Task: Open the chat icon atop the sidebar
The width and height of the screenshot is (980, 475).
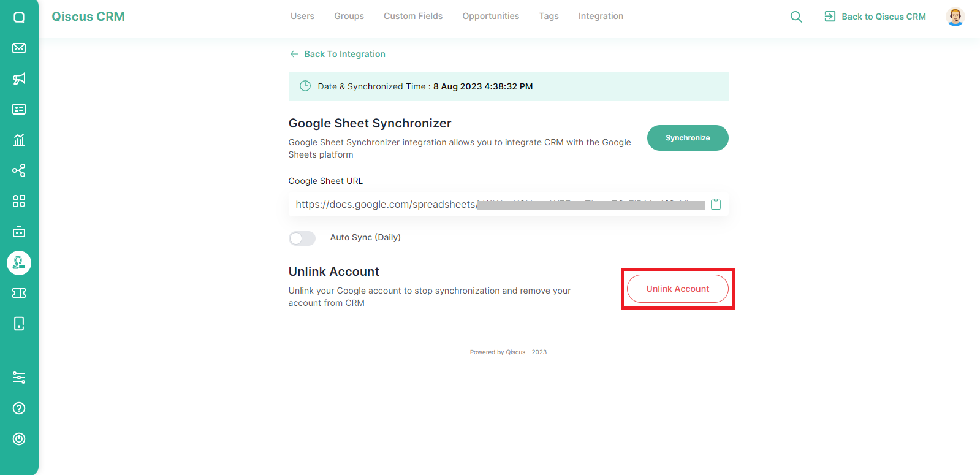Action: tap(19, 17)
